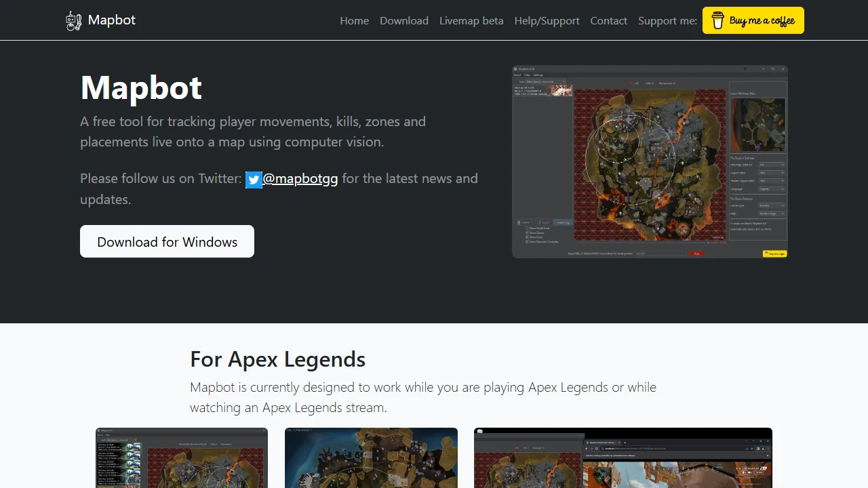Follow the @mapbotgg link
This screenshot has width=868, height=488.
point(300,178)
